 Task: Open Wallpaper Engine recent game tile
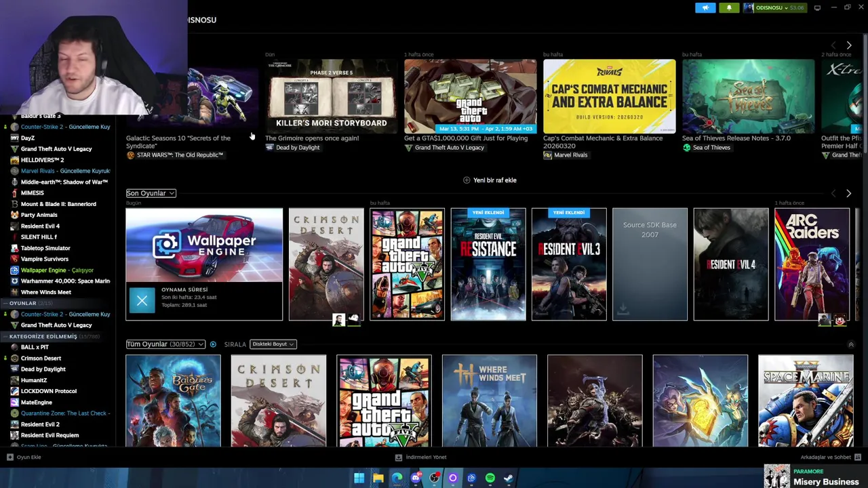click(204, 245)
